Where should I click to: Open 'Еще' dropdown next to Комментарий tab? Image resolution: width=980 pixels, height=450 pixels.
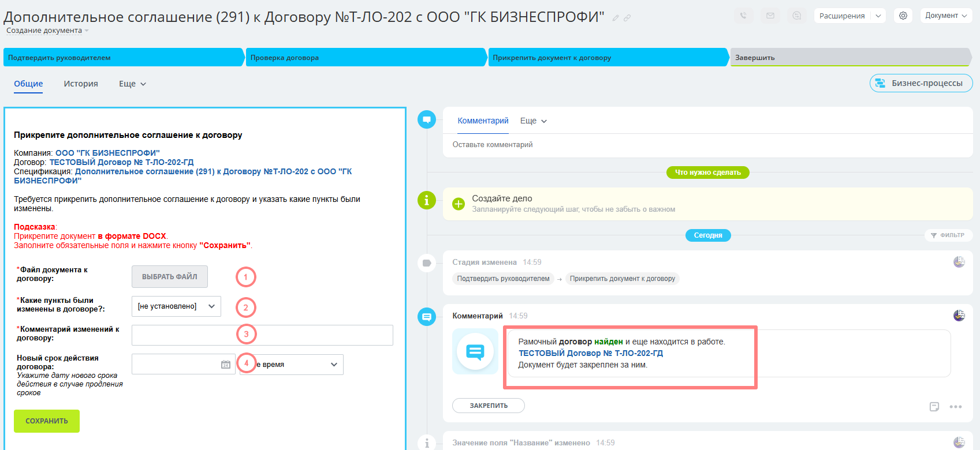[533, 121]
